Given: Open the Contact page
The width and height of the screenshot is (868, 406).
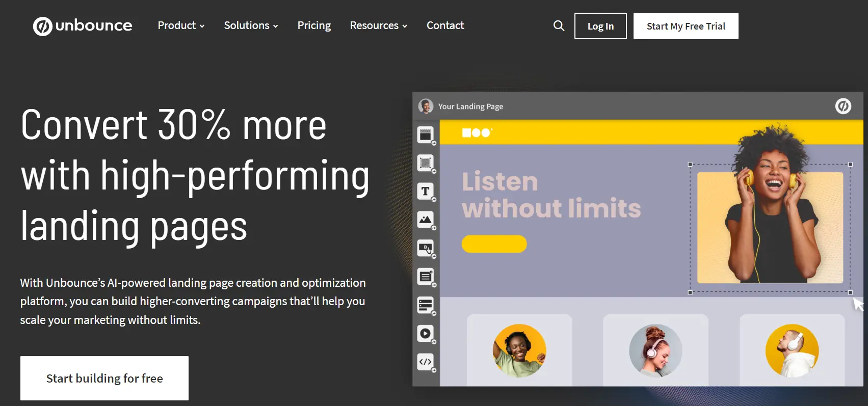Looking at the screenshot, I should pos(445,25).
